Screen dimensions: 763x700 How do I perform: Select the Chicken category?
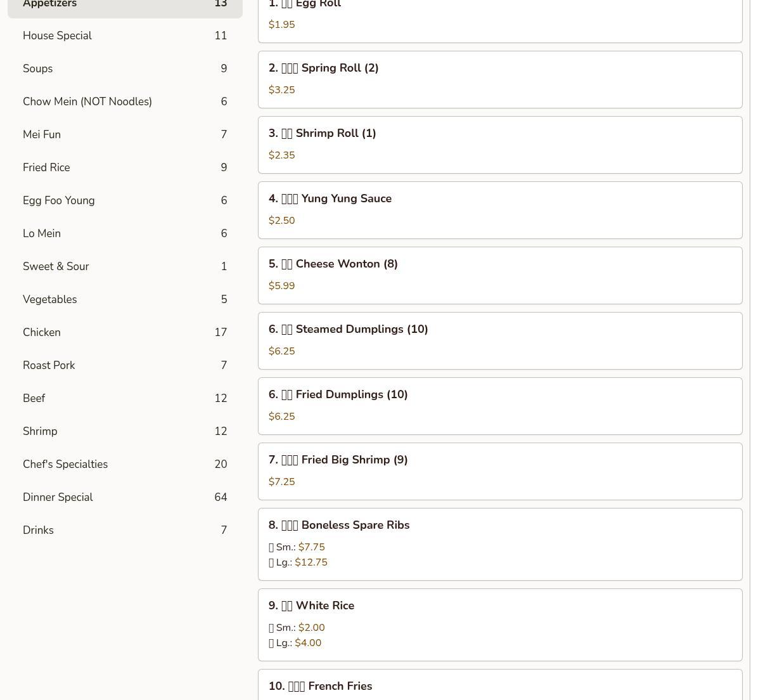(125, 332)
